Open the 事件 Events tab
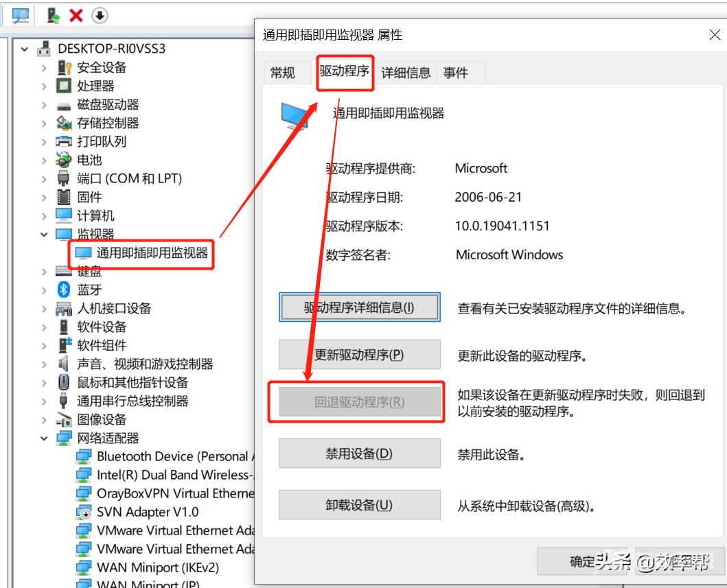Viewport: 727px width, 588px height. (x=455, y=73)
